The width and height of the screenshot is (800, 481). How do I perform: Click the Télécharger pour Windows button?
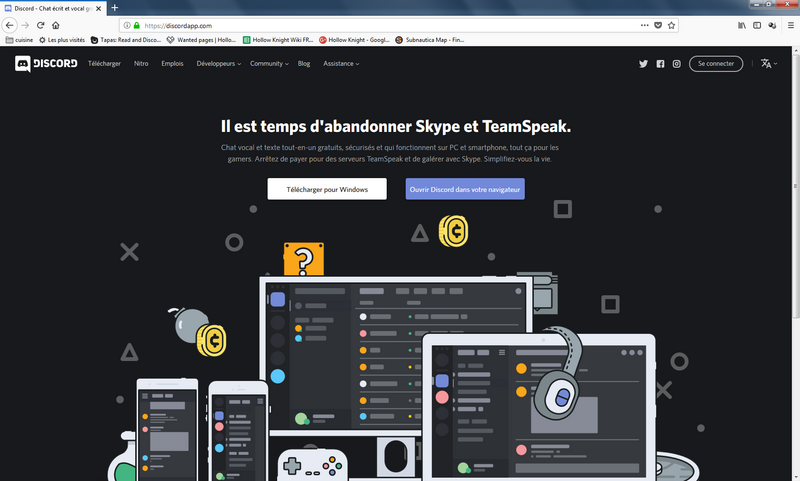(327, 189)
